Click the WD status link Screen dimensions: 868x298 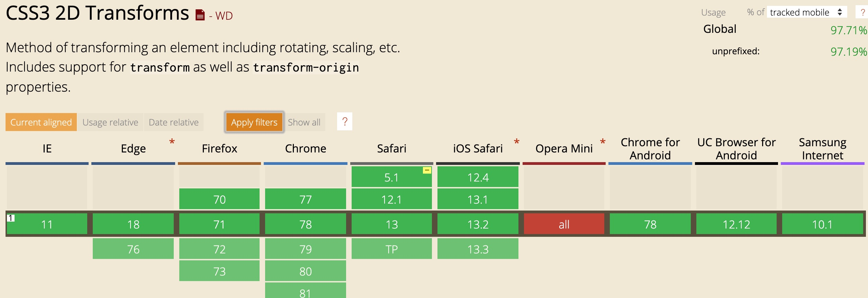click(x=224, y=16)
